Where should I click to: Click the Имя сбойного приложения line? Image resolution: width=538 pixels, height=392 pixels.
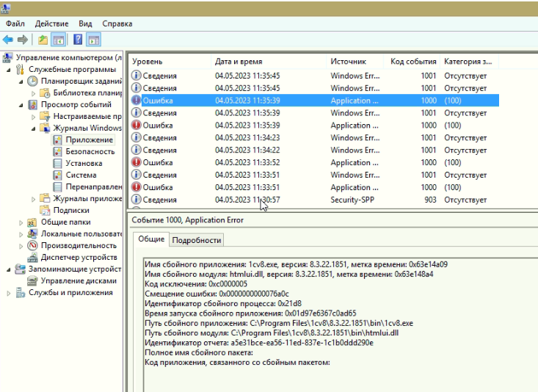(x=296, y=264)
